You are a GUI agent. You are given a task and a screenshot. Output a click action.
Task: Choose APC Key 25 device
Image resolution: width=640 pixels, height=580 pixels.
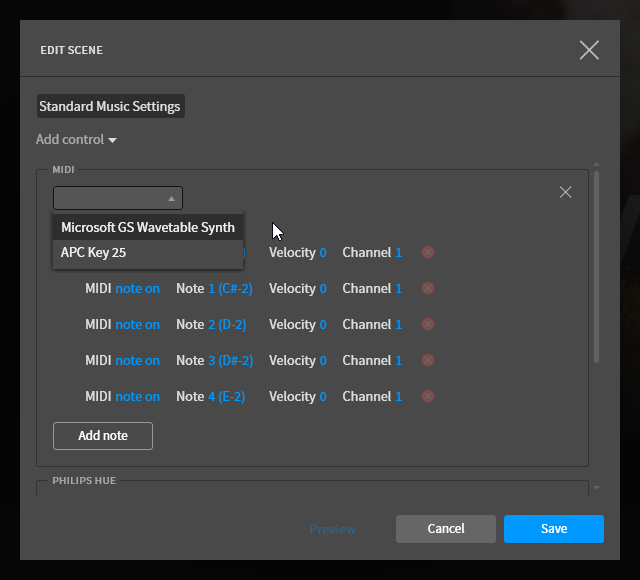148,253
